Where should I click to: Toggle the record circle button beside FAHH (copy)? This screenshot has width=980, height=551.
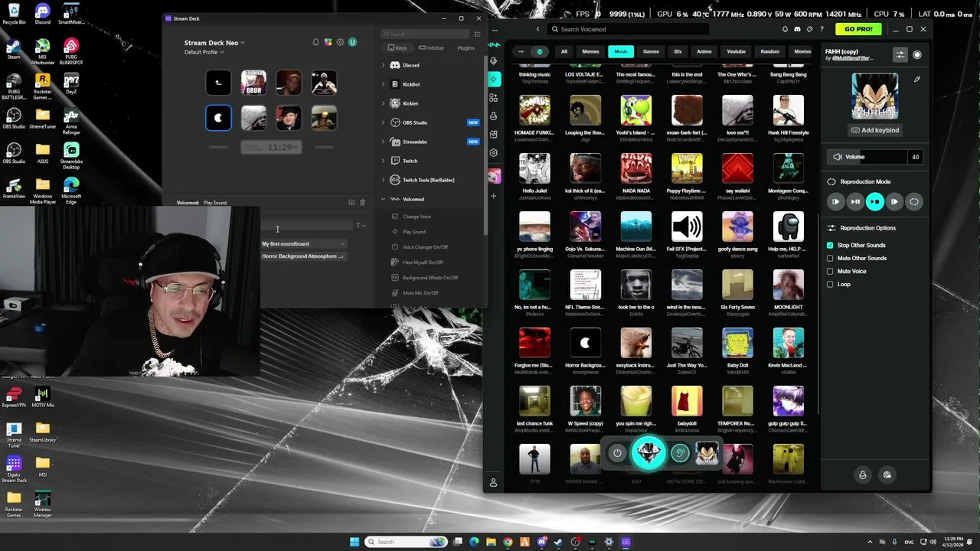pos(917,55)
